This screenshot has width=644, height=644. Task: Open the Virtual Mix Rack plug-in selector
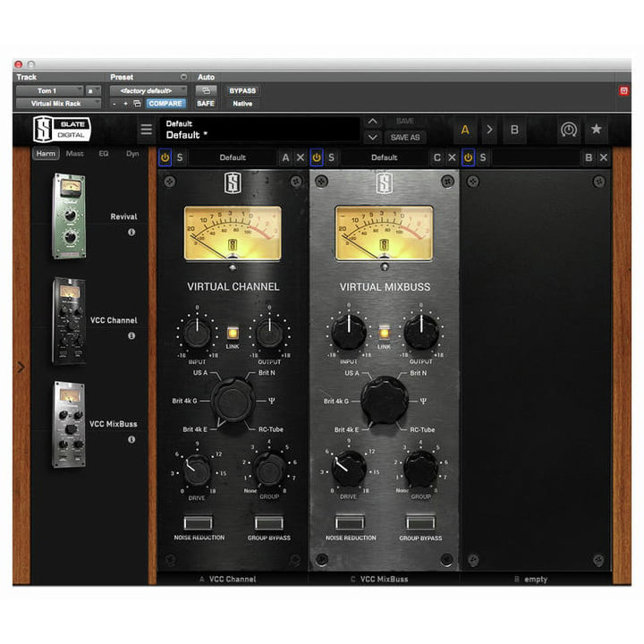point(58,104)
